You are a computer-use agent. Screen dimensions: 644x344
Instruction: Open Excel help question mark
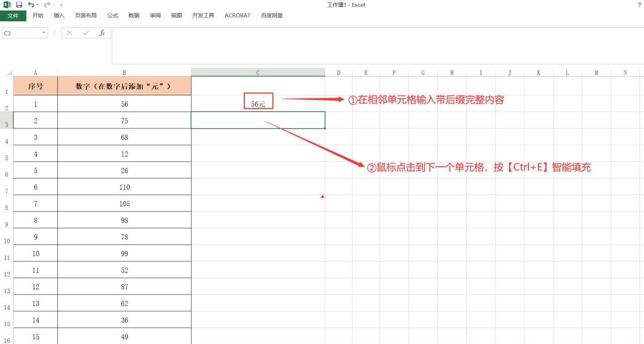[x=639, y=5]
